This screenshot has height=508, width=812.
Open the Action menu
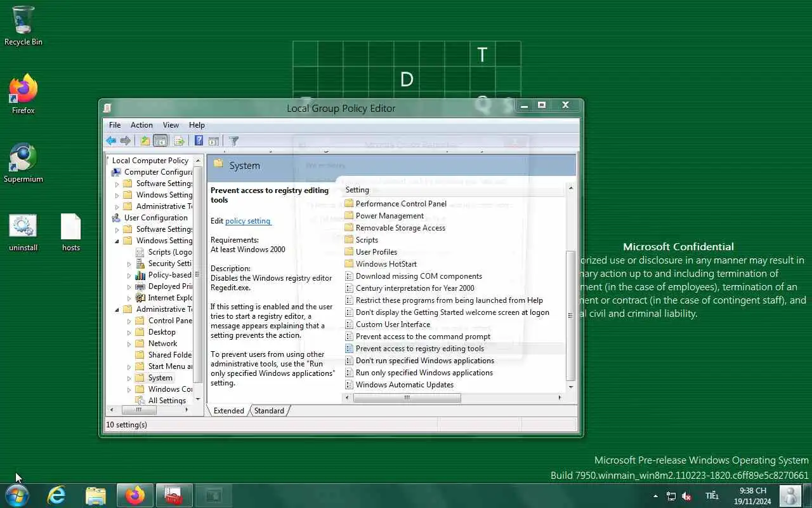coord(141,125)
